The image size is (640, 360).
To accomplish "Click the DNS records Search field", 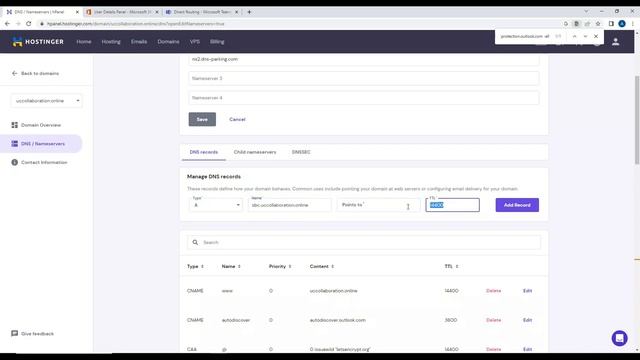I will [364, 242].
